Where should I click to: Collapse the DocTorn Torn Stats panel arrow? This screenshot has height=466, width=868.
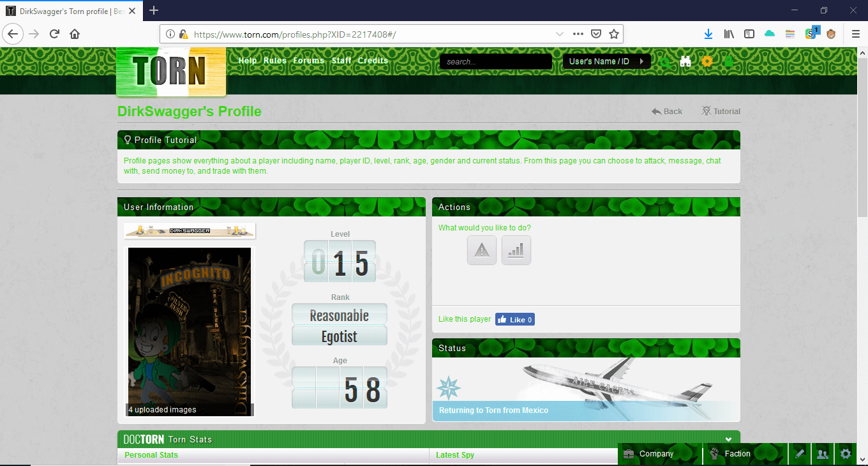click(x=729, y=439)
